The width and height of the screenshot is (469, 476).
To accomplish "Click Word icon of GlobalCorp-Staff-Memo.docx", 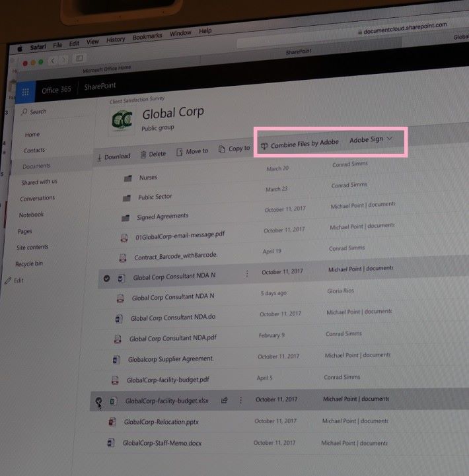I will point(111,443).
